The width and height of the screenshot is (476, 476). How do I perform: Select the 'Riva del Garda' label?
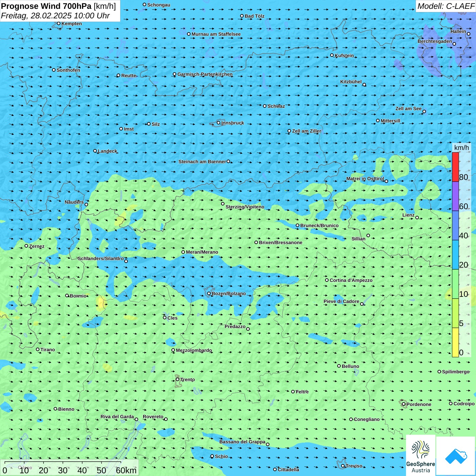117,417
